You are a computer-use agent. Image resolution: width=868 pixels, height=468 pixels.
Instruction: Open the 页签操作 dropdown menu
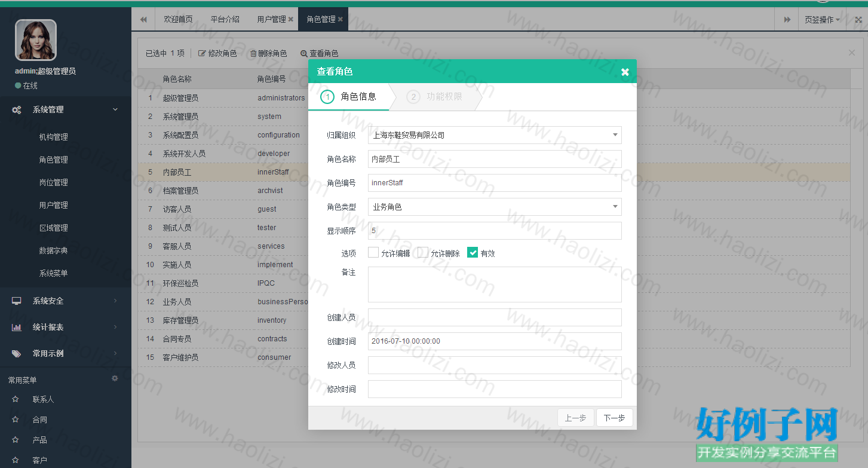tap(822, 20)
